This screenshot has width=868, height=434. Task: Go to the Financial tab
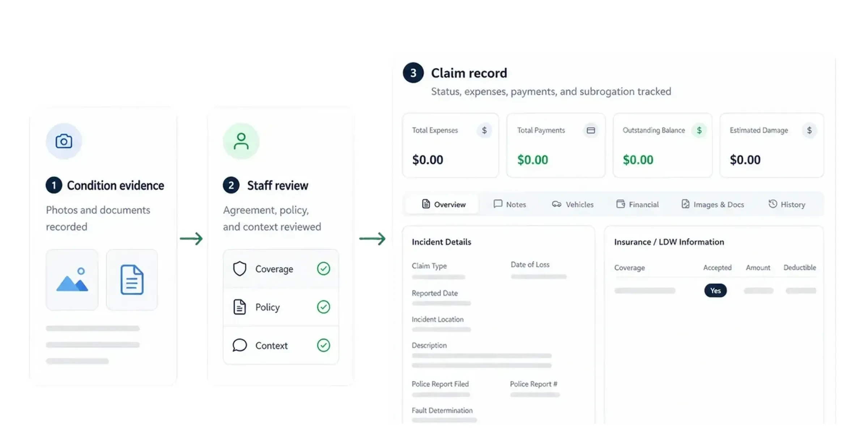(637, 204)
